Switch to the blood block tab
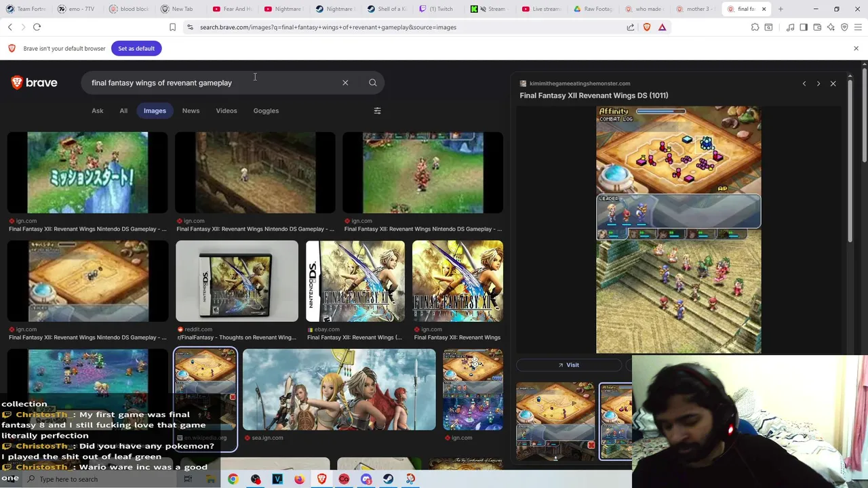This screenshot has height=488, width=868. pos(129,9)
